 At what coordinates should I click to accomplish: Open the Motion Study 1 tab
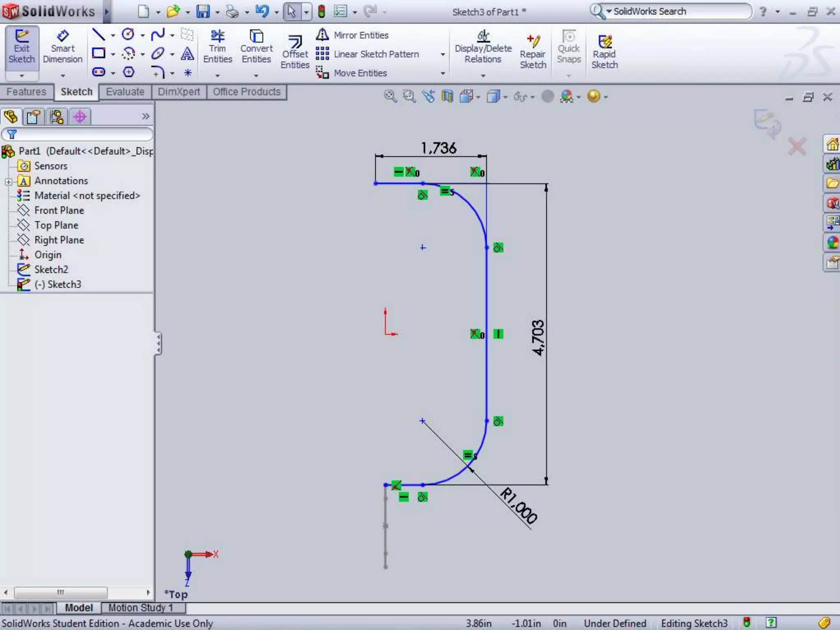[x=140, y=607]
